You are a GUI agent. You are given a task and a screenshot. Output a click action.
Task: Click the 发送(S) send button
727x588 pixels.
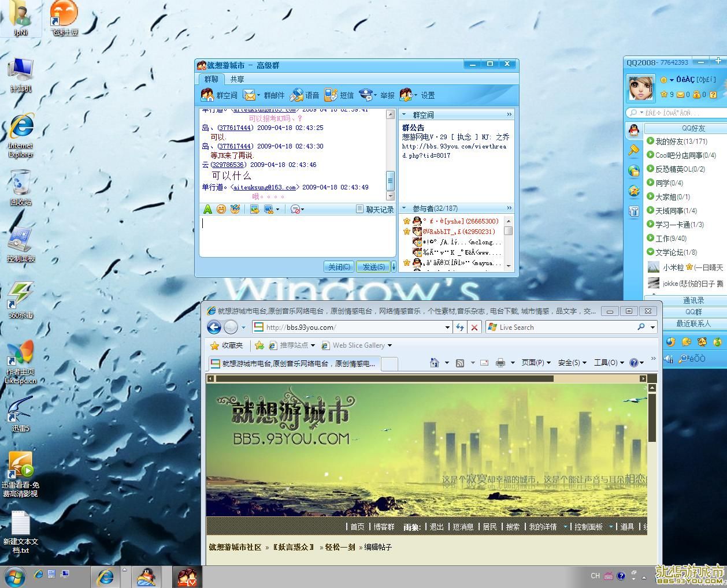373,266
